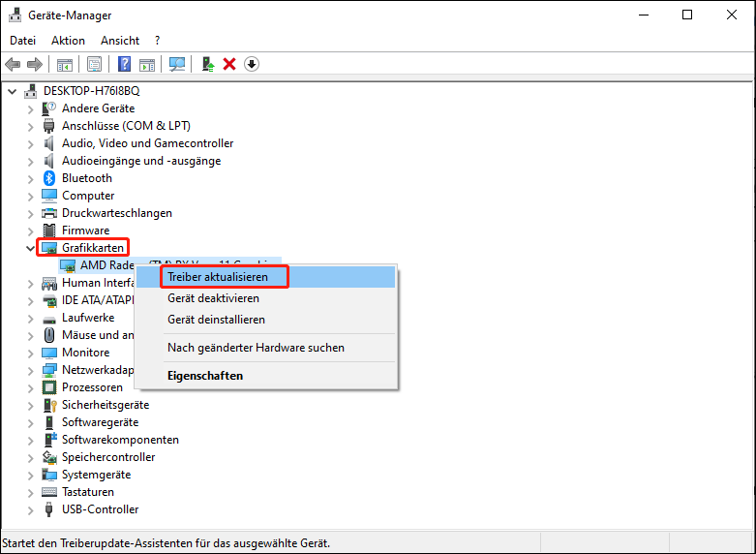Expand Anschlüsse (COM & LPT) node

coord(30,127)
